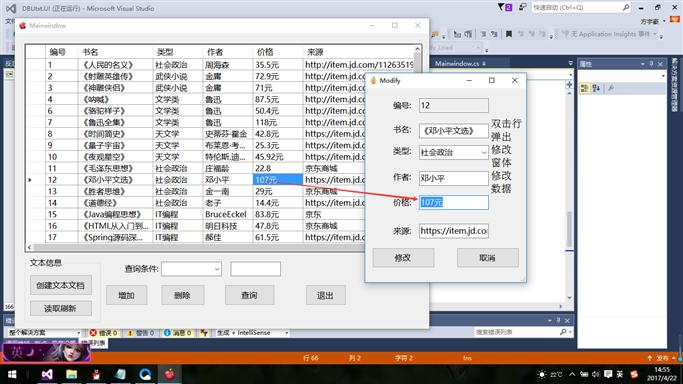This screenshot has height=384, width=683.
Task: Open the 生成 + IntelliSense dropdown
Action: coord(253,333)
